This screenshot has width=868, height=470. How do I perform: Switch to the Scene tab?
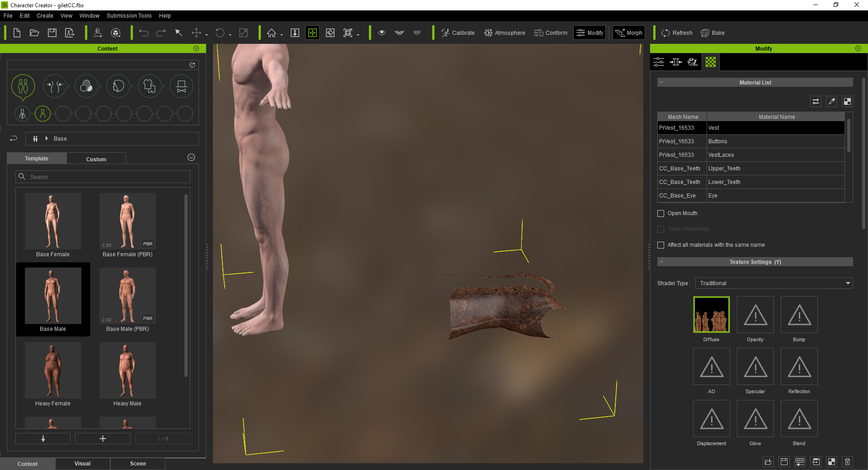[138, 464]
